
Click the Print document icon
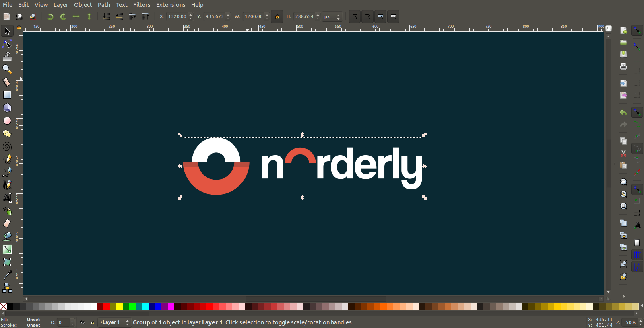(623, 66)
